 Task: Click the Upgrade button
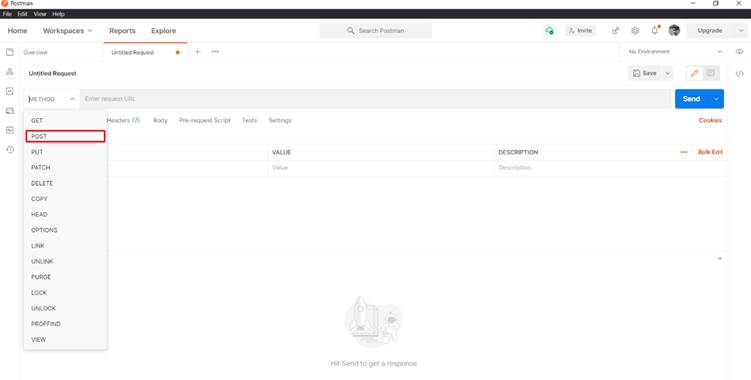pos(710,31)
